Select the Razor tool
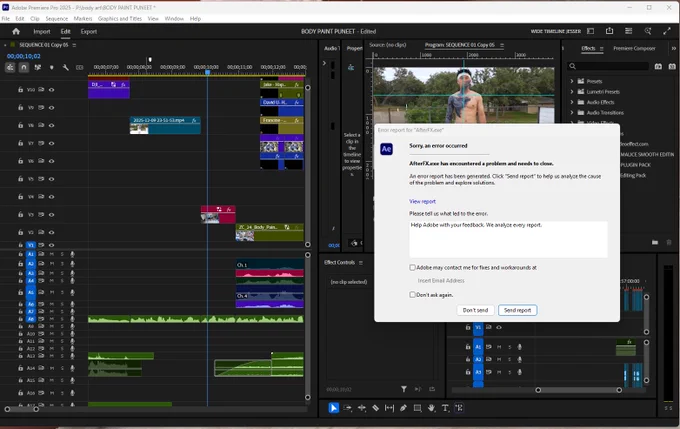The width and height of the screenshot is (680, 429). click(x=376, y=408)
